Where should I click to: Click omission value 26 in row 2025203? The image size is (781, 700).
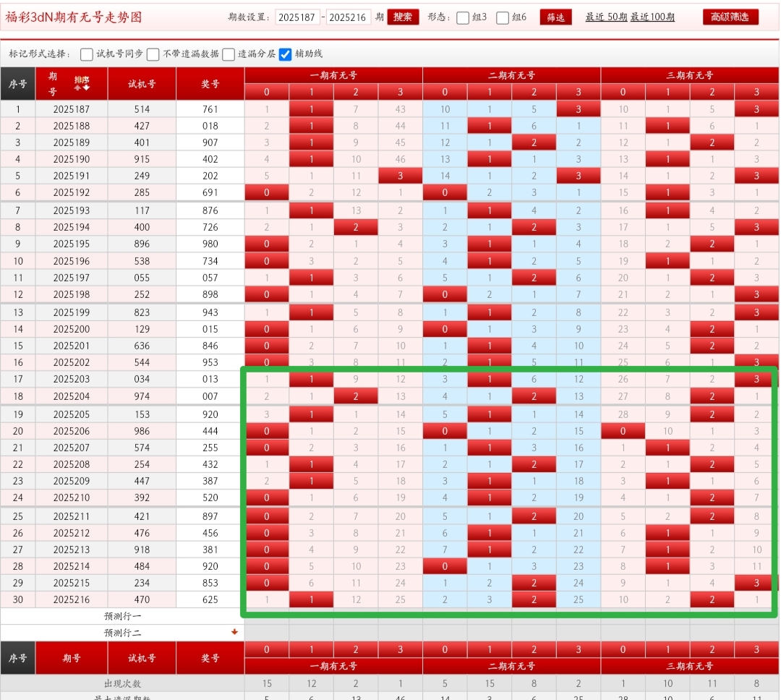click(x=623, y=379)
